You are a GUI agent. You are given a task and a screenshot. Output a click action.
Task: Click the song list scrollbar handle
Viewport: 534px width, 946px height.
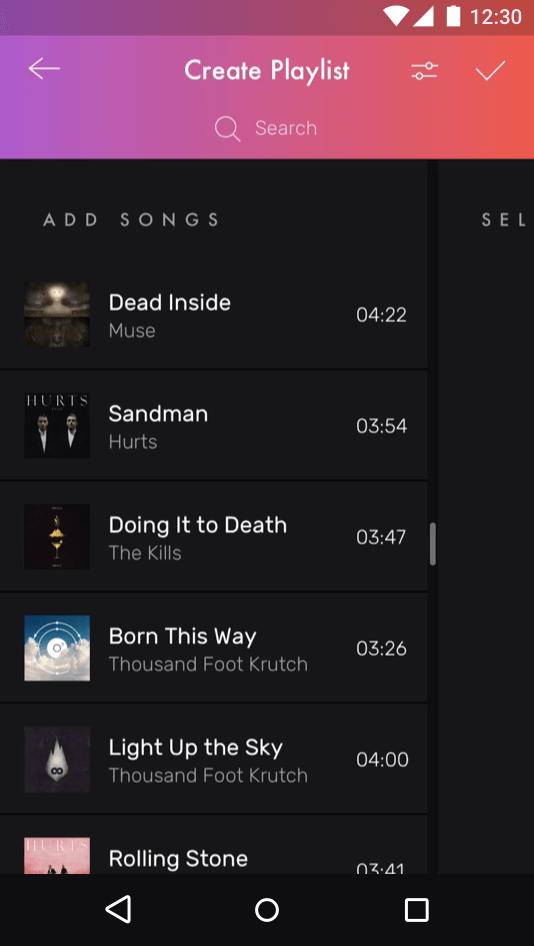(433, 544)
